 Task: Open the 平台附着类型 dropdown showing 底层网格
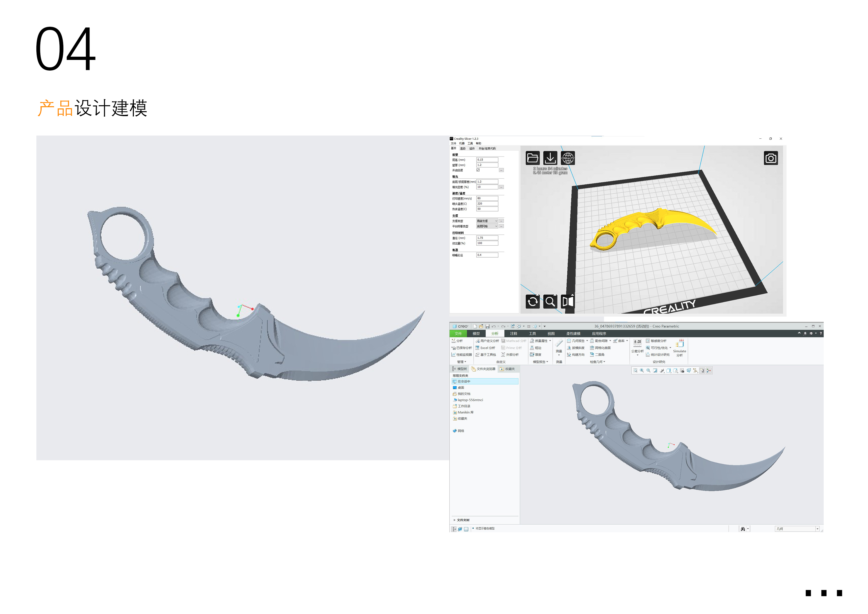pos(487,226)
